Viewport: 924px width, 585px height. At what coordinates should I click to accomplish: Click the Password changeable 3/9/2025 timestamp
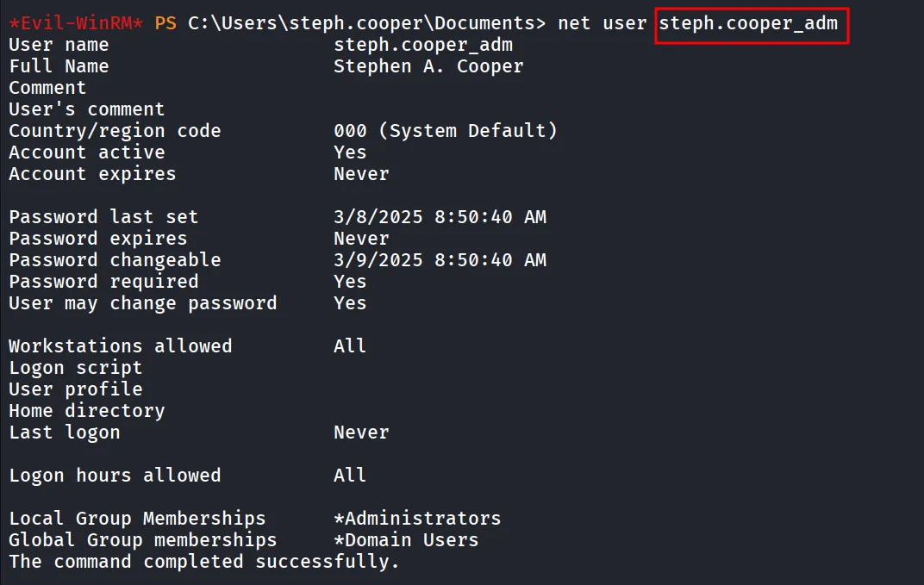pyautogui.click(x=440, y=260)
